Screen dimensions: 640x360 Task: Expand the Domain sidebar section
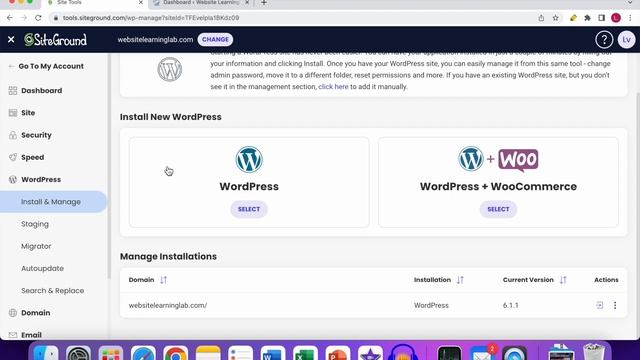(36, 313)
